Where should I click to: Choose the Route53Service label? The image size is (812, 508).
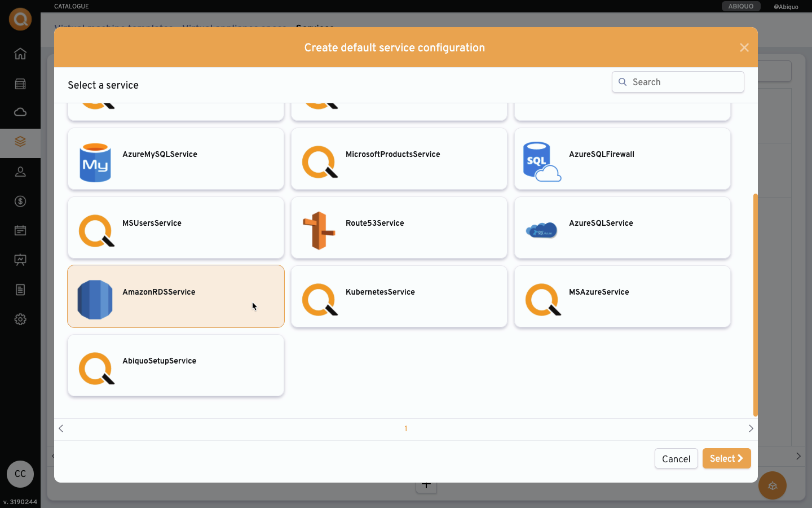(x=374, y=223)
